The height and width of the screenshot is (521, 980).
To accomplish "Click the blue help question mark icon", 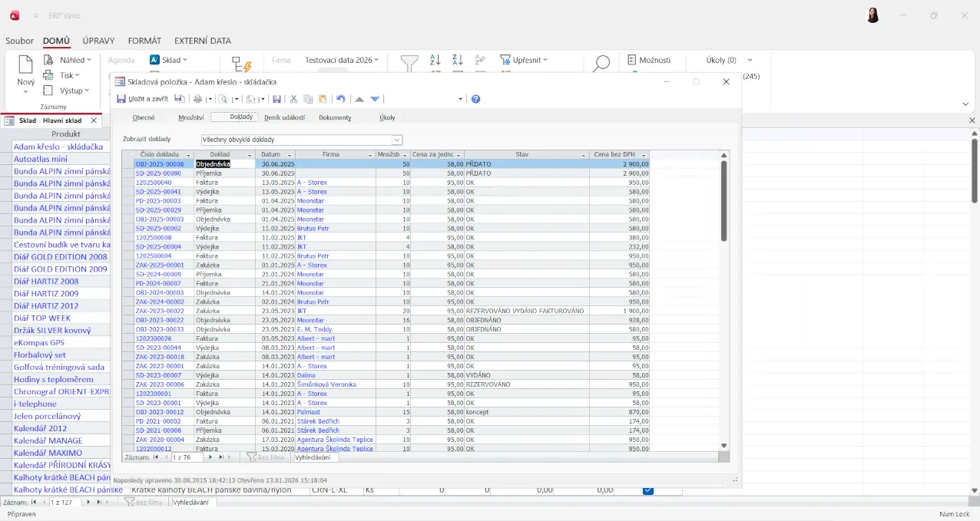I will (x=475, y=99).
